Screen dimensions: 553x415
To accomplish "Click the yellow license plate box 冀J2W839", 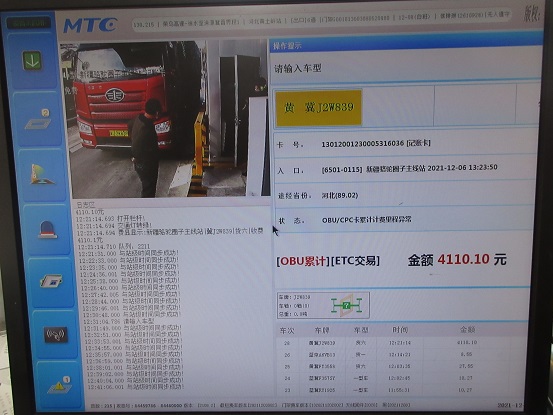I will coord(319,108).
